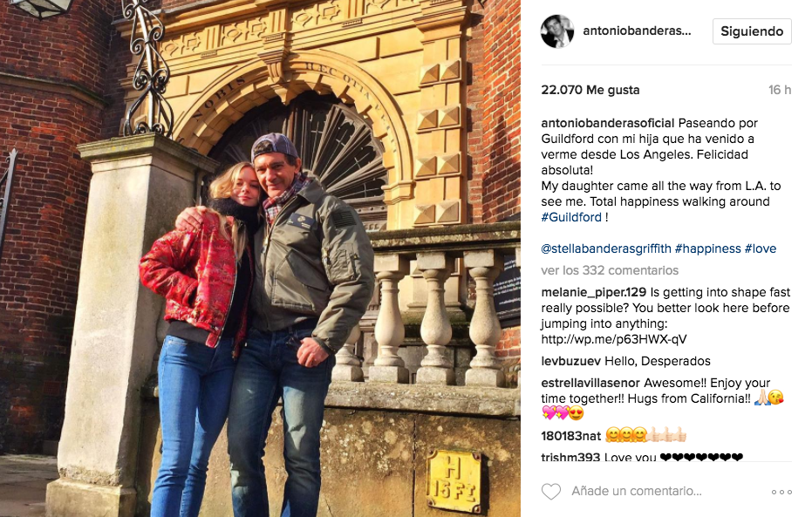The height and width of the screenshot is (517, 812).
Task: Click the 16 h timestamp
Action: click(780, 90)
